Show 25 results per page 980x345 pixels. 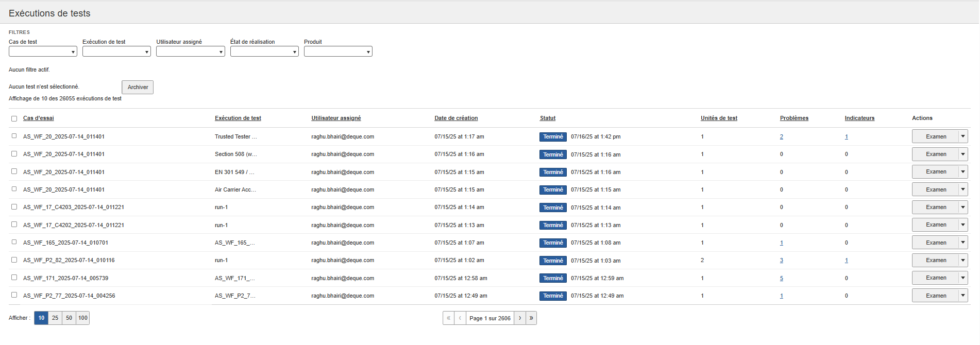(55, 318)
